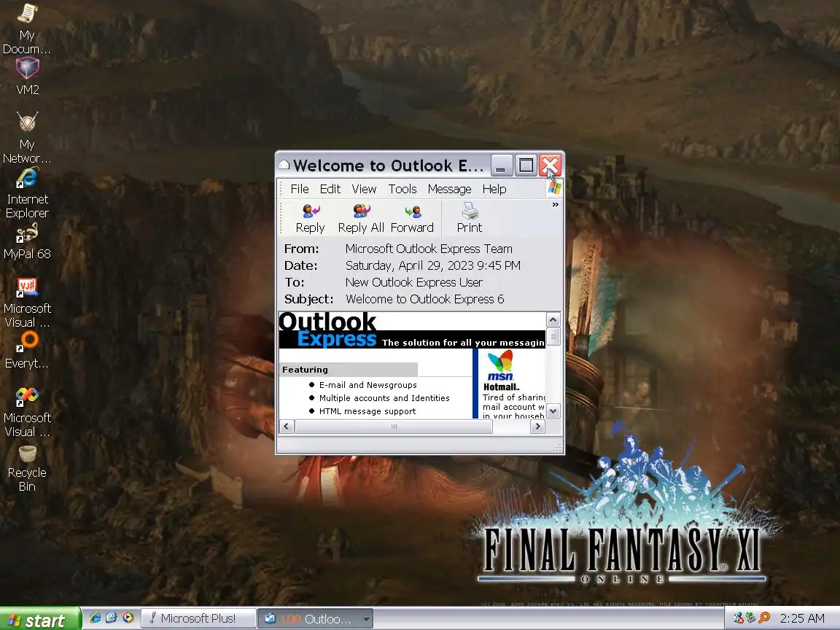Click the horizontal scrollbar thumb
Viewport: 840px width, 630px height.
(393, 427)
